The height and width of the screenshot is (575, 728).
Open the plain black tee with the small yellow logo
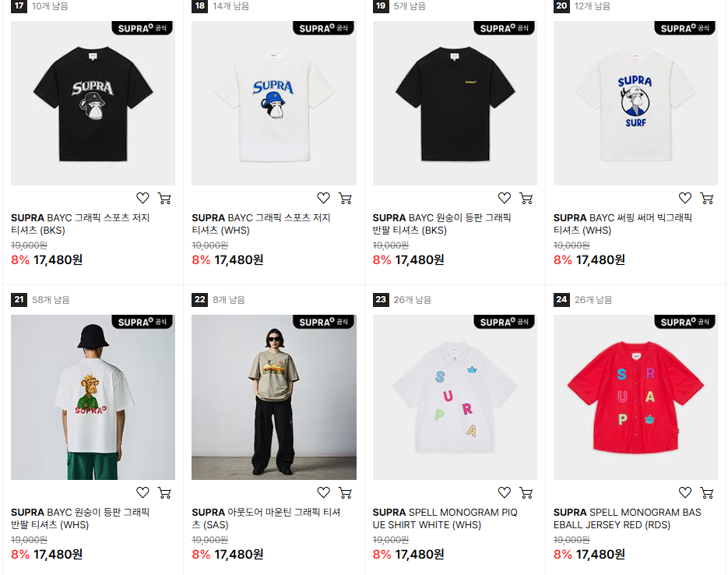coord(455,103)
